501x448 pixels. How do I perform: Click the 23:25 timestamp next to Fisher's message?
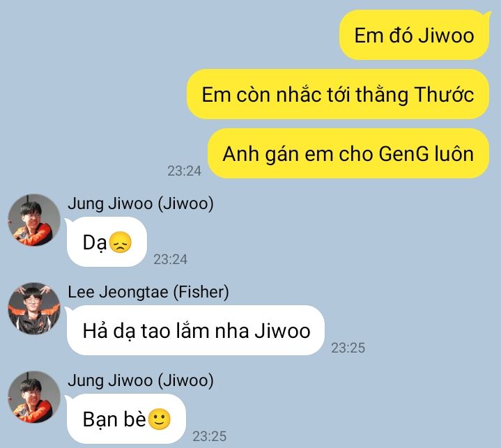(348, 348)
